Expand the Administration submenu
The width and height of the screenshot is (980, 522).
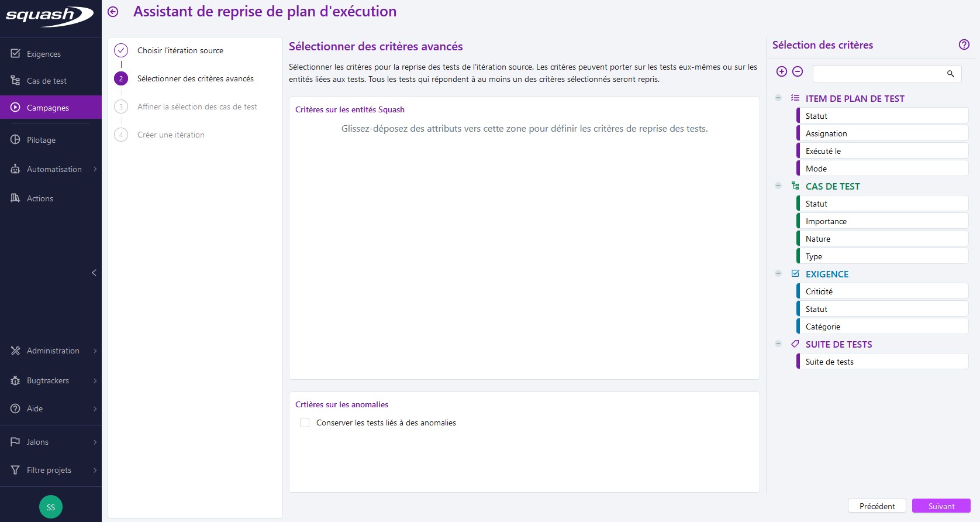click(x=53, y=351)
